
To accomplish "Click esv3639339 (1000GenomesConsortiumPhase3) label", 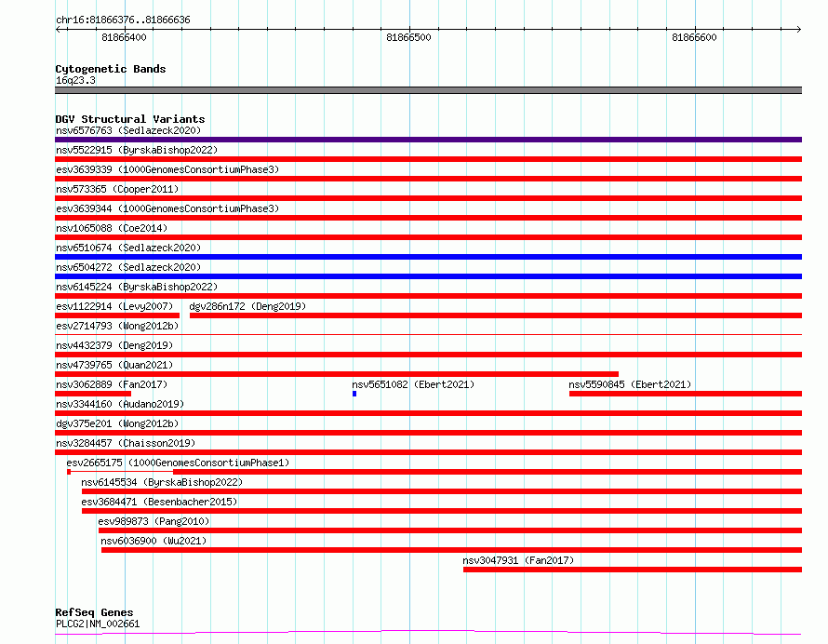I will tap(167, 169).
